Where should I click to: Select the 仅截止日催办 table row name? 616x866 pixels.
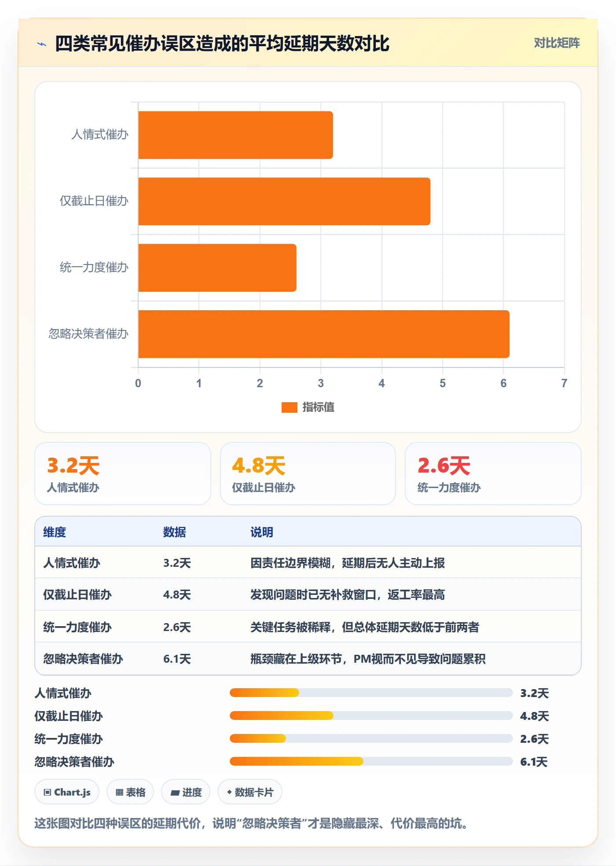click(x=77, y=594)
